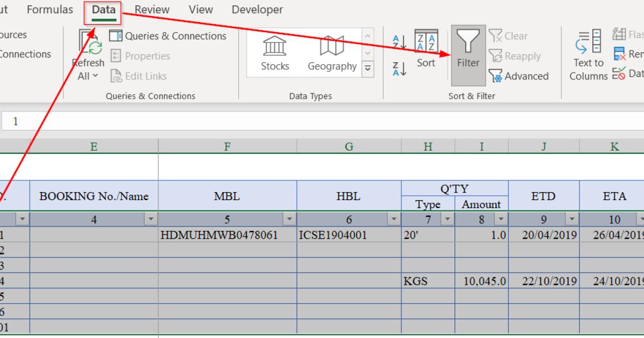Apply the Geography data type
Screen dimensions: 644x338
331,51
